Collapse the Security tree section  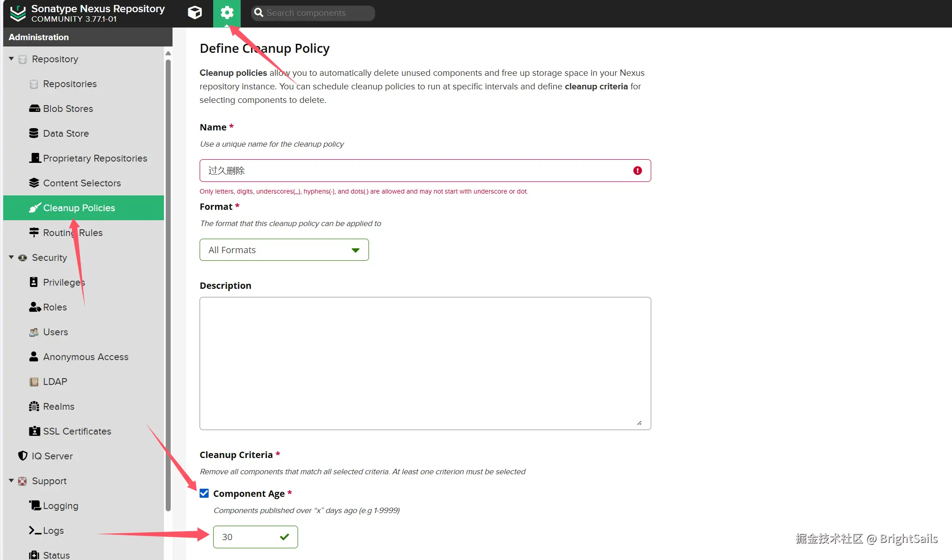(x=11, y=257)
